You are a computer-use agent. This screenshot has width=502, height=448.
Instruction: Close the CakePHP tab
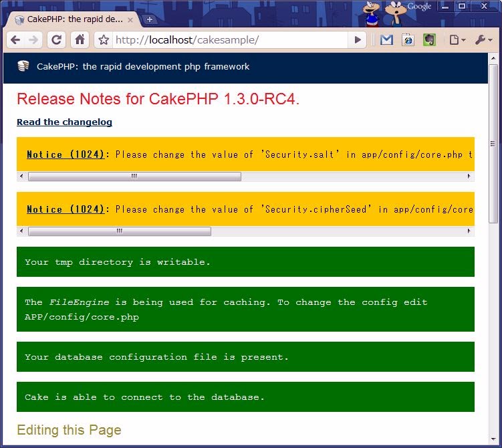131,19
